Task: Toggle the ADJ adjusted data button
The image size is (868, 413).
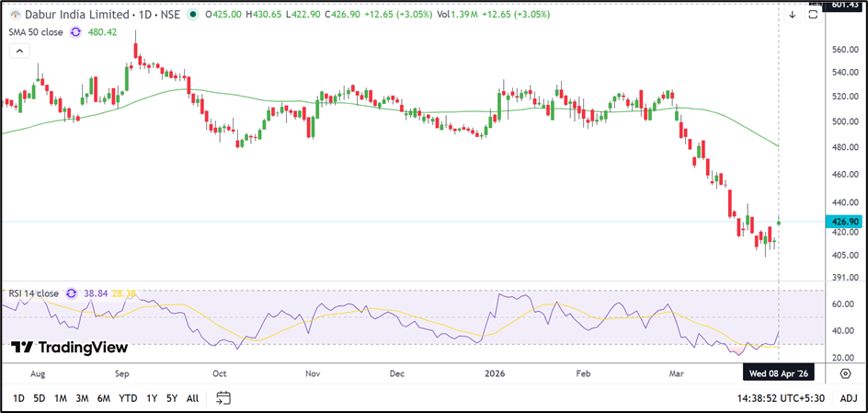Action: (x=848, y=398)
